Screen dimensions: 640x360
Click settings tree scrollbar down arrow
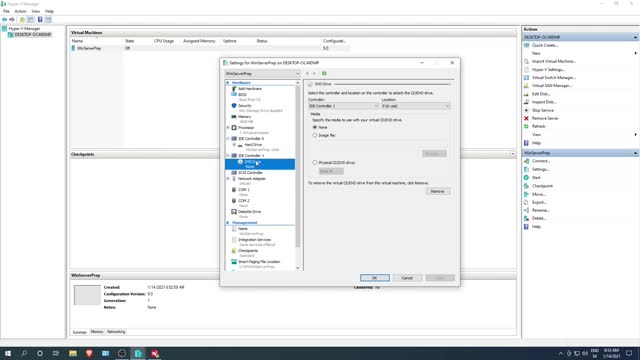tap(298, 268)
